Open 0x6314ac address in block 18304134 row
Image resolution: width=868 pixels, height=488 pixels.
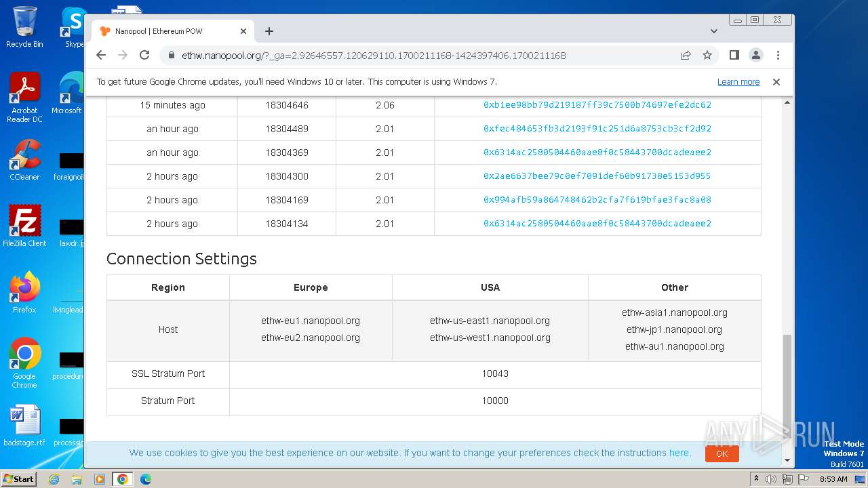pyautogui.click(x=597, y=224)
